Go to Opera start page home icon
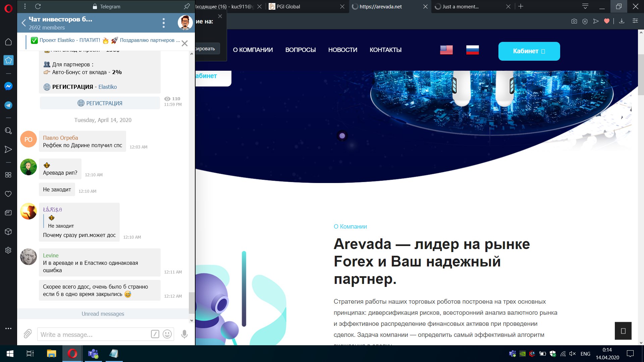 (8, 42)
